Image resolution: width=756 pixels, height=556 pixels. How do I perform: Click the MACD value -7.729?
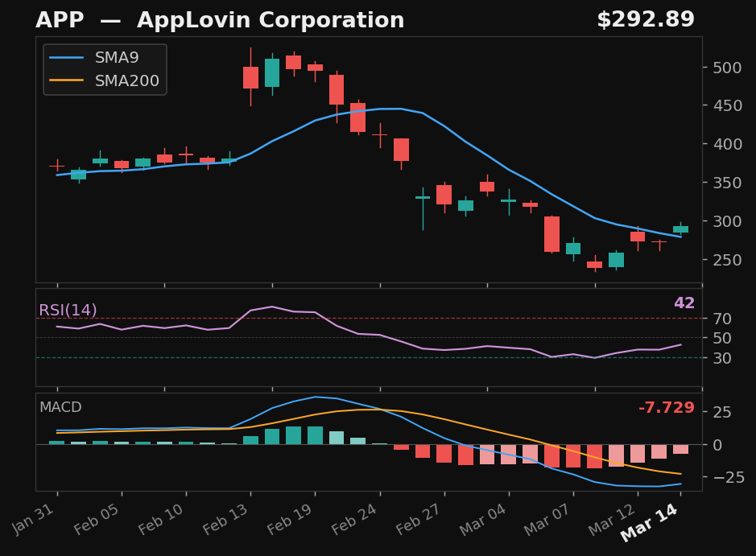click(x=667, y=408)
